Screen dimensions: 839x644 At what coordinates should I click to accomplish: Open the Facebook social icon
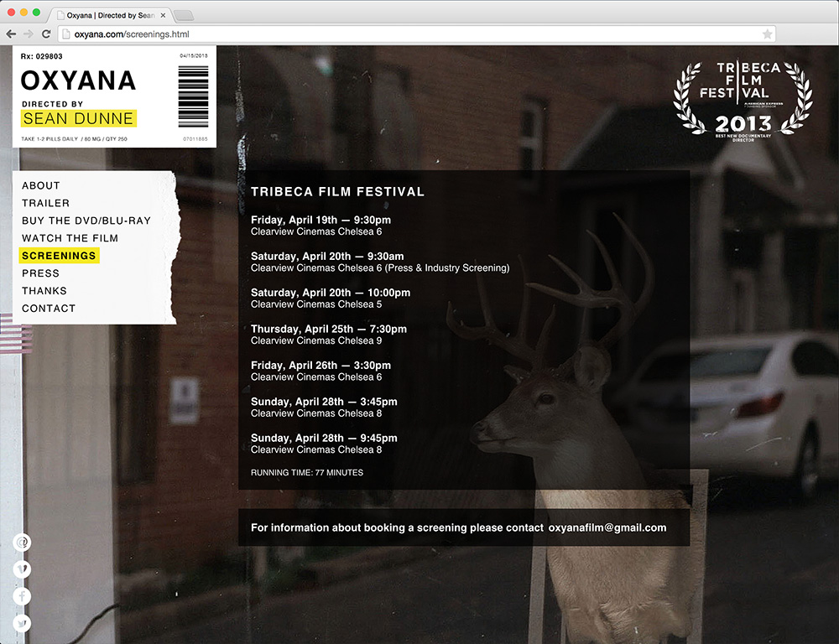[x=23, y=596]
